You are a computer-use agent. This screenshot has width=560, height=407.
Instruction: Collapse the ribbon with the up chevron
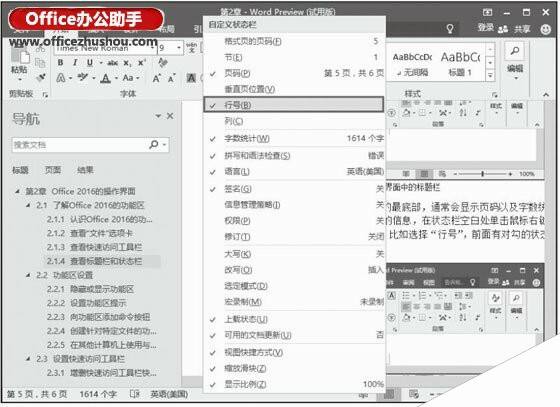click(x=546, y=95)
